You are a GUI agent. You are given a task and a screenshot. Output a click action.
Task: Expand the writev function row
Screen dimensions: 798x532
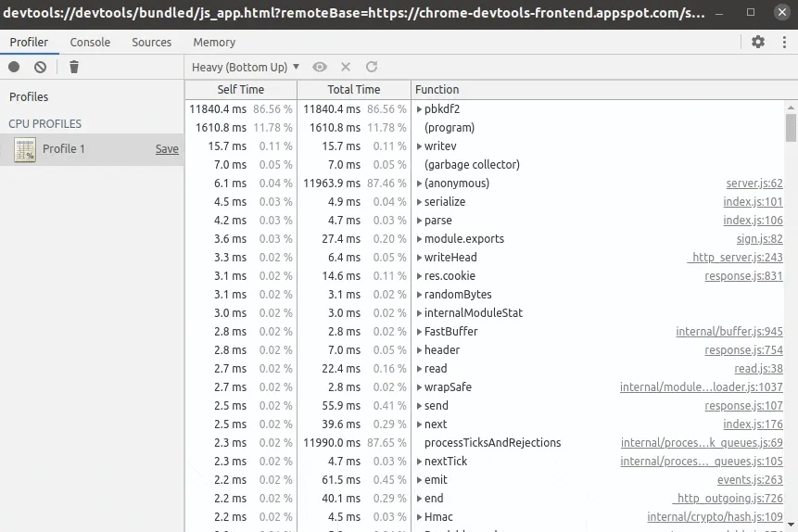[420, 146]
